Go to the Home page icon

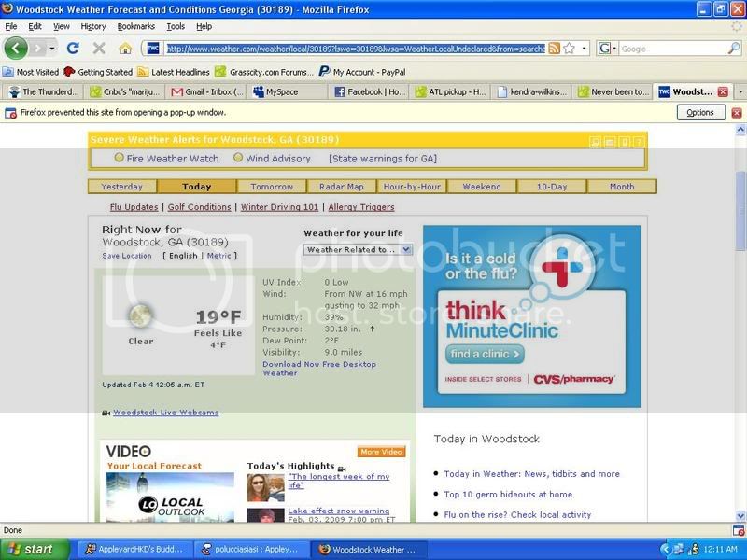coord(125,49)
